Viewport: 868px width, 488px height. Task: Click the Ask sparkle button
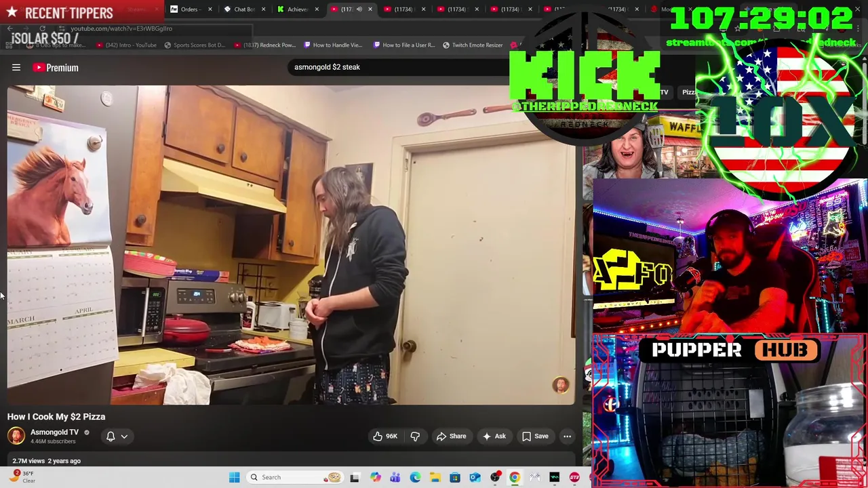tap(494, 436)
